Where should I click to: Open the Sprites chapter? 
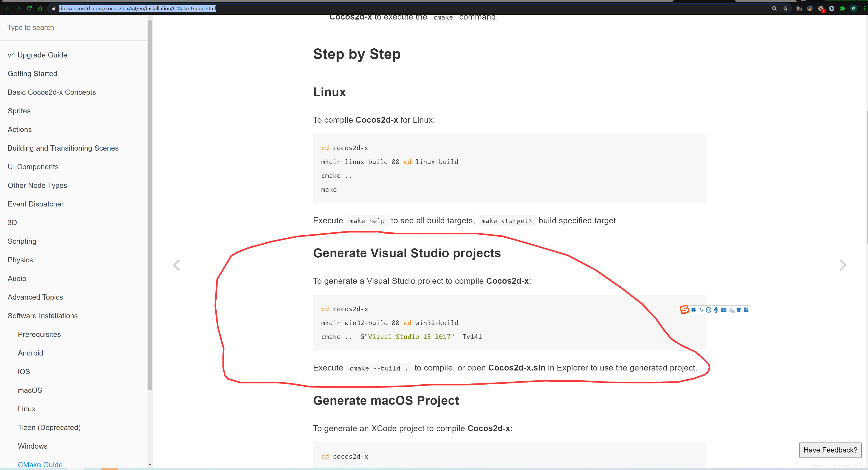[19, 111]
